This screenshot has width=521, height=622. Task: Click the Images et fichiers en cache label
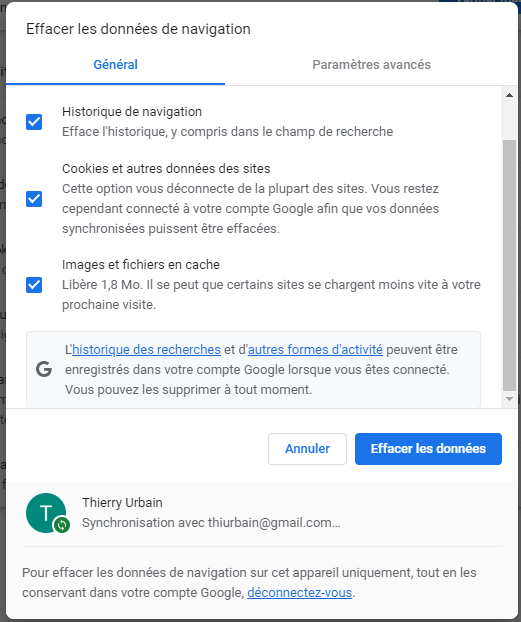141,265
